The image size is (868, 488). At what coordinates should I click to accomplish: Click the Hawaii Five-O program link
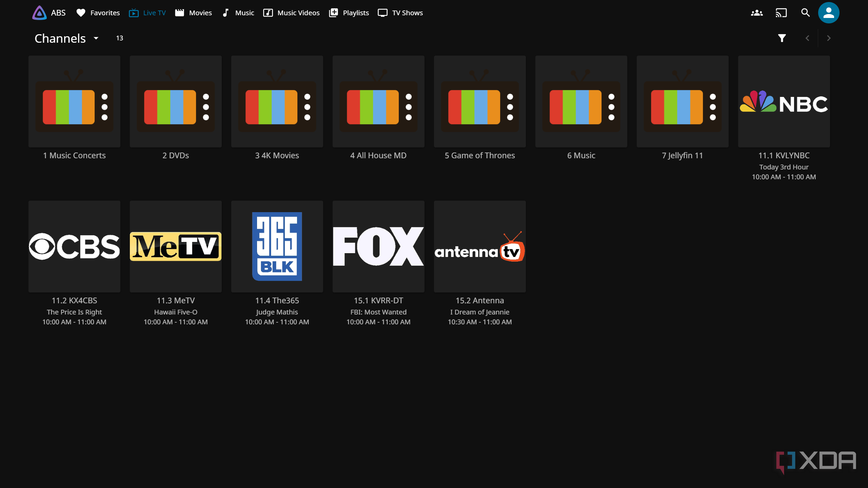[x=176, y=312]
